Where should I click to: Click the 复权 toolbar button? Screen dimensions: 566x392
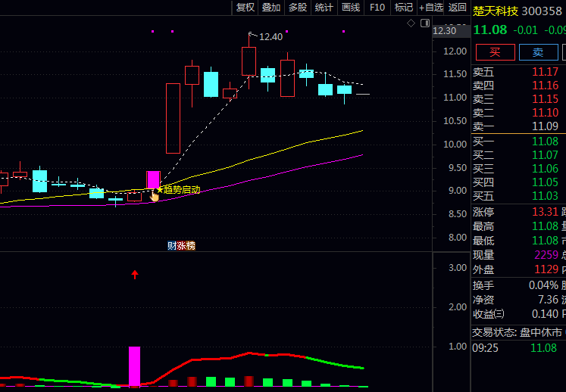tap(245, 8)
